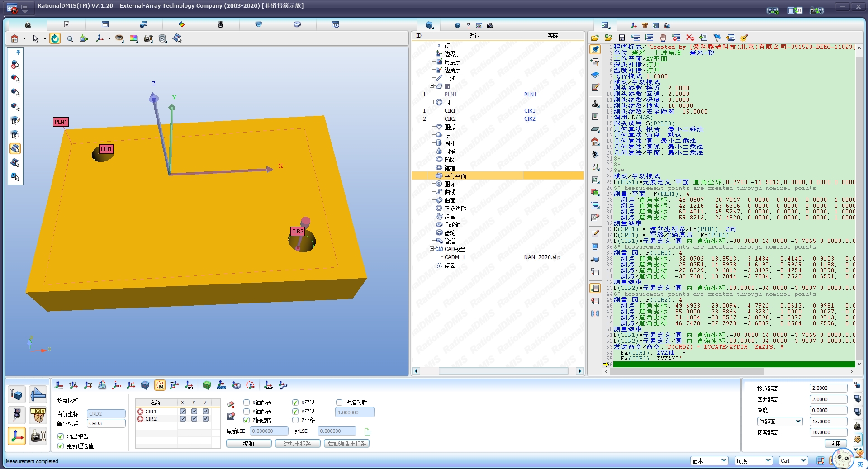Click the recycle bin delete icon
The height and width of the screenshot is (469, 868).
163,38
